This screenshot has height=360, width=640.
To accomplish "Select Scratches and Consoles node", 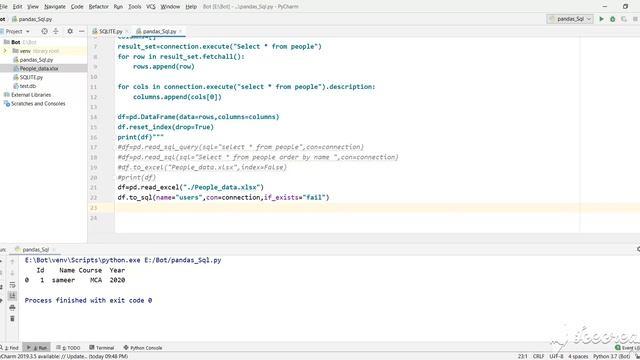I will click(38, 104).
